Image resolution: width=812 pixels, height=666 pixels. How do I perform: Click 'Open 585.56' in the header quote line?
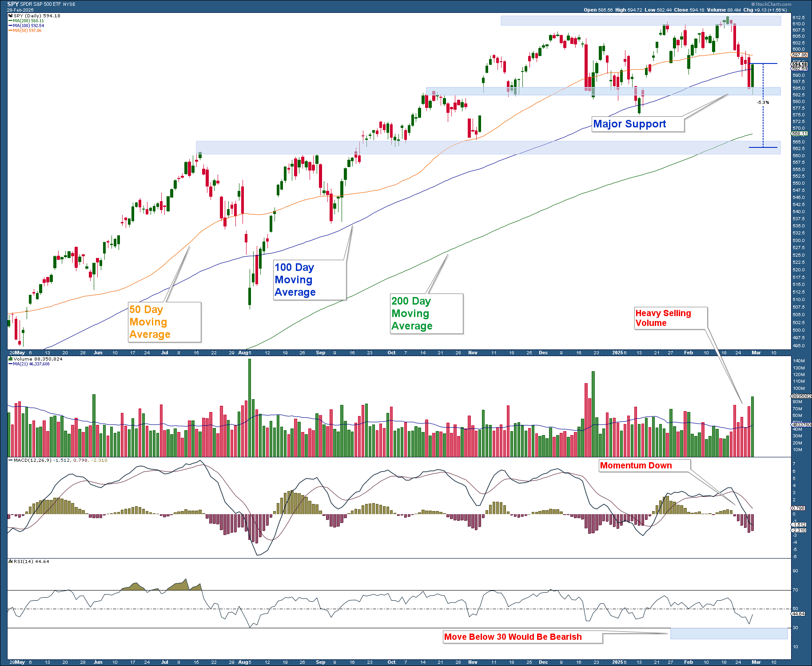coord(598,10)
